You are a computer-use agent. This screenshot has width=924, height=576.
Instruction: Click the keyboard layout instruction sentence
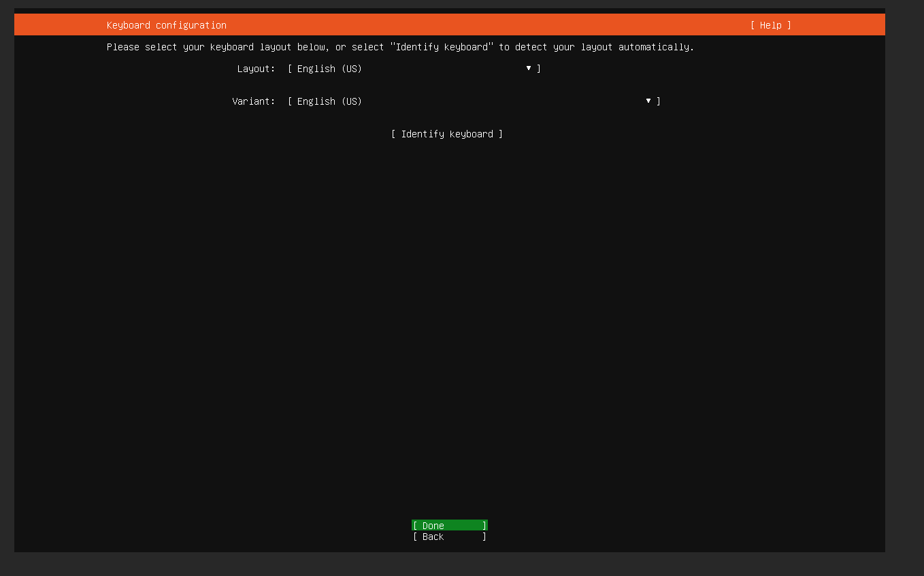click(x=400, y=47)
